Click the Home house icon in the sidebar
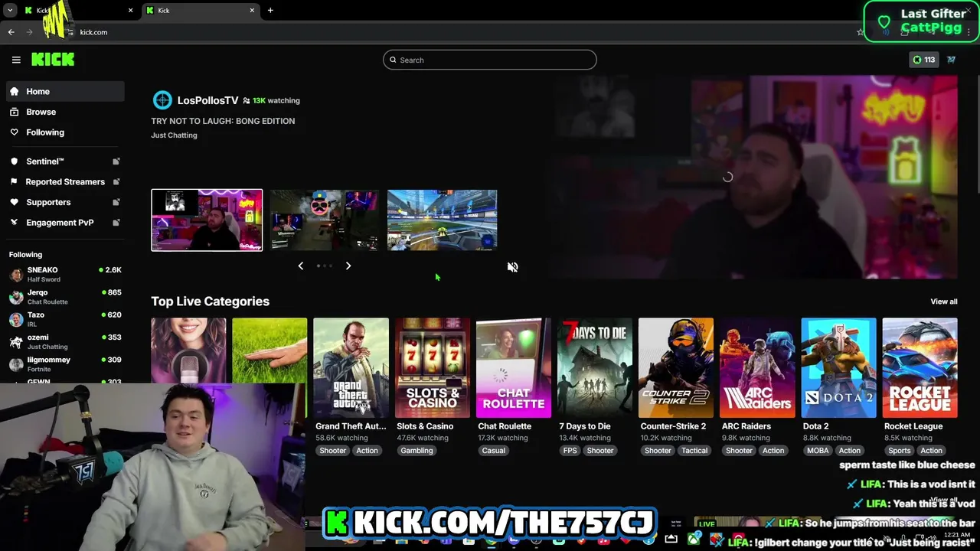The image size is (980, 551). click(x=15, y=91)
